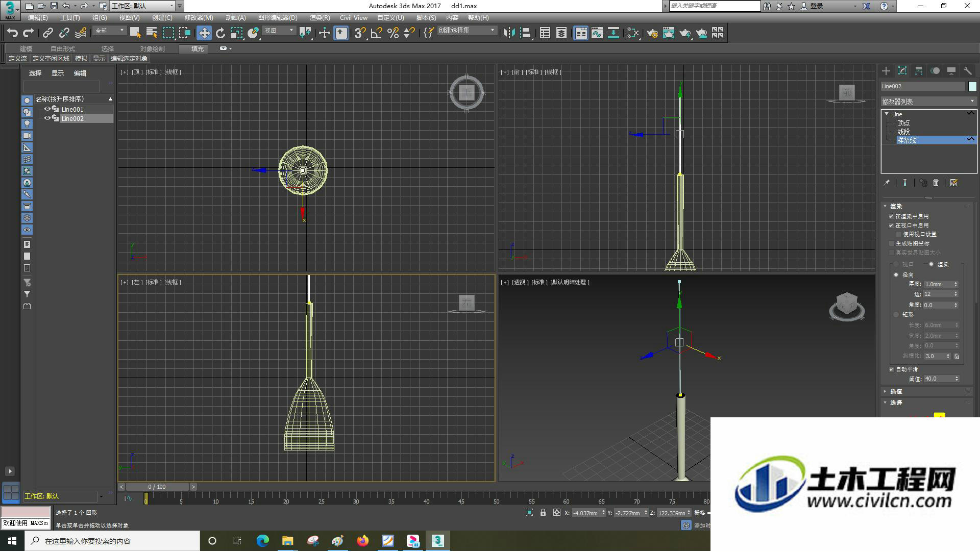Open the '创建选择集' named selection dropdown
The width and height of the screenshot is (980, 552).
tap(467, 31)
